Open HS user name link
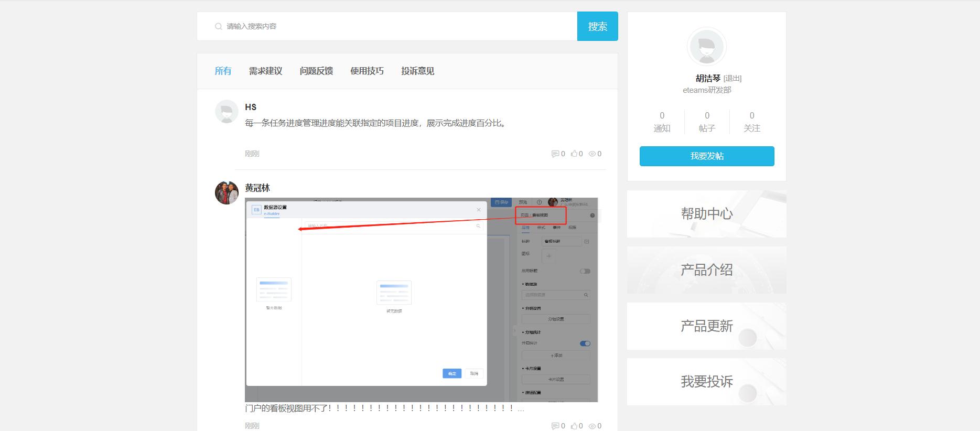980x431 pixels. click(251, 107)
